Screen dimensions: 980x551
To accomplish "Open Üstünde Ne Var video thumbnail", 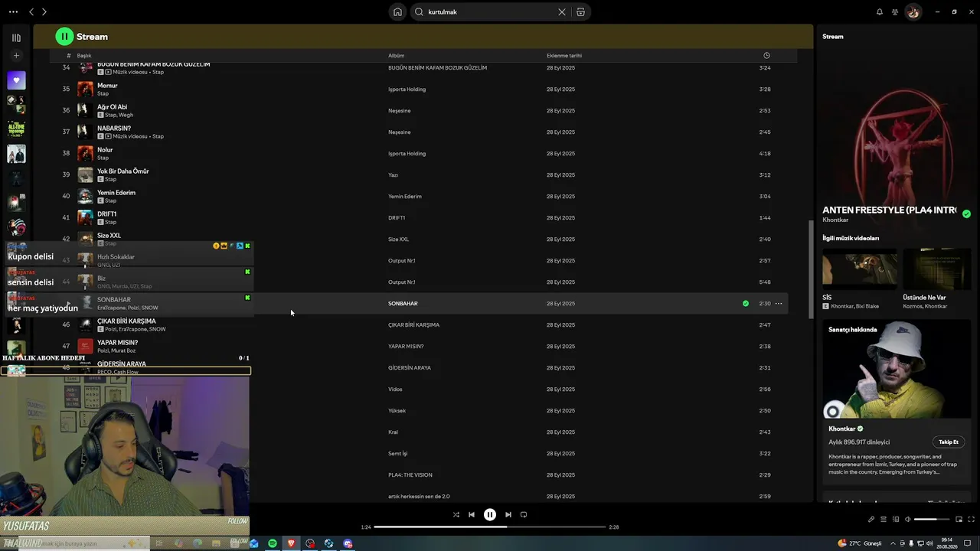I will tap(937, 268).
